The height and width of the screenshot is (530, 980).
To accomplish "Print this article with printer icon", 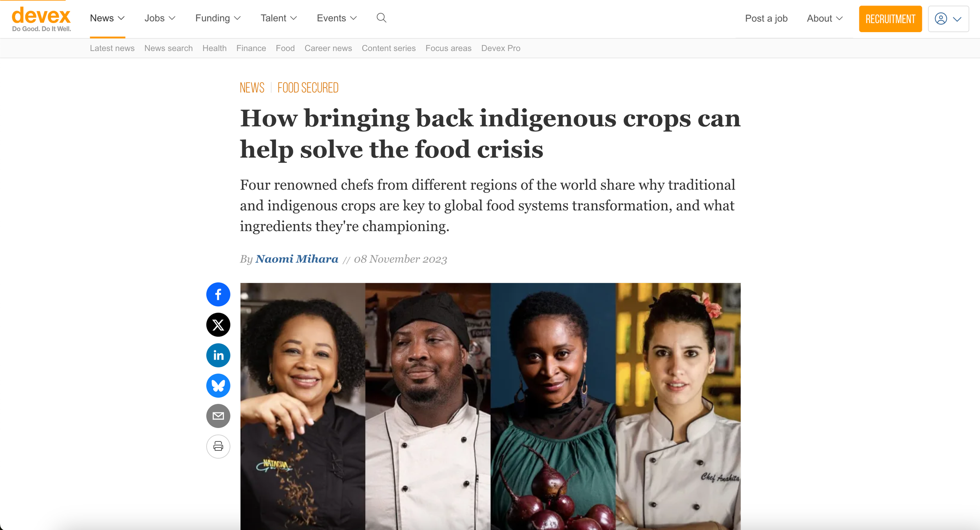I will [218, 446].
